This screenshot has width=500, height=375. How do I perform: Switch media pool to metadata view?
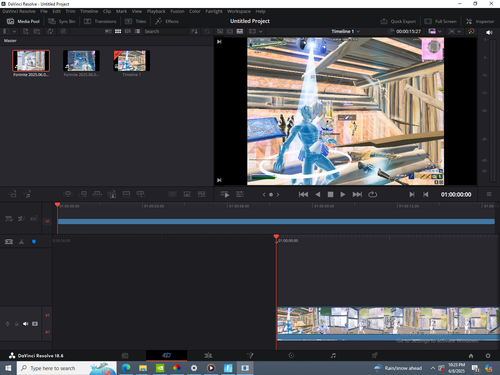coord(108,31)
